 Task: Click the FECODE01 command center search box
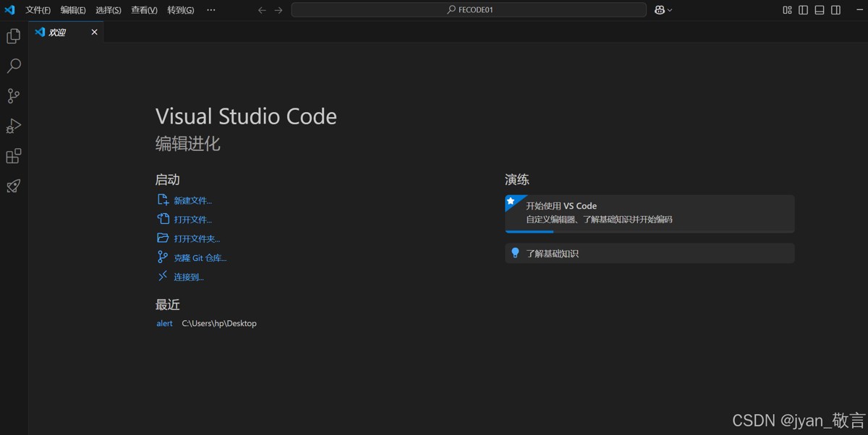point(469,10)
